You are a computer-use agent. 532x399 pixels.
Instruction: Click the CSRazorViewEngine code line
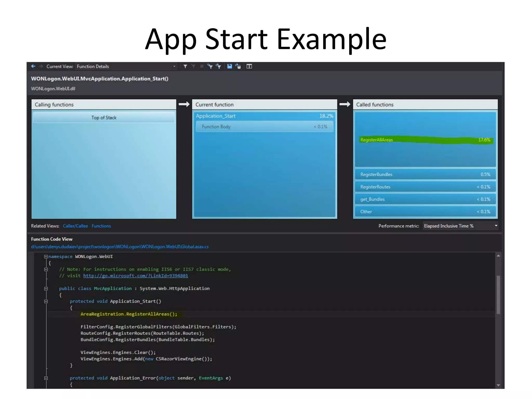[146, 359]
